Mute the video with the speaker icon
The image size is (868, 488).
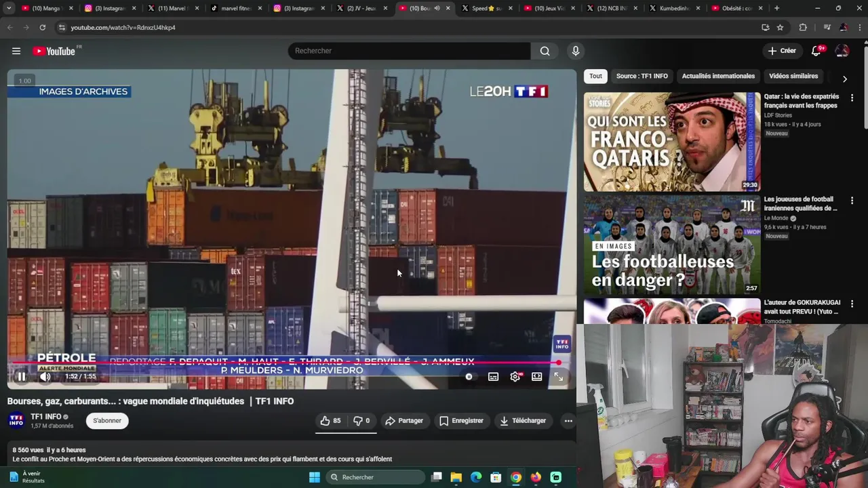tap(45, 376)
